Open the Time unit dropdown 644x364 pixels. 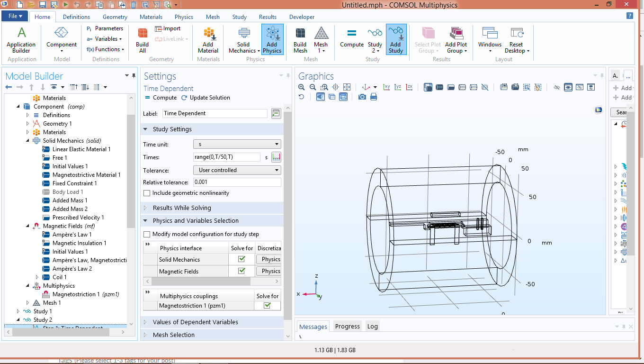(x=237, y=145)
